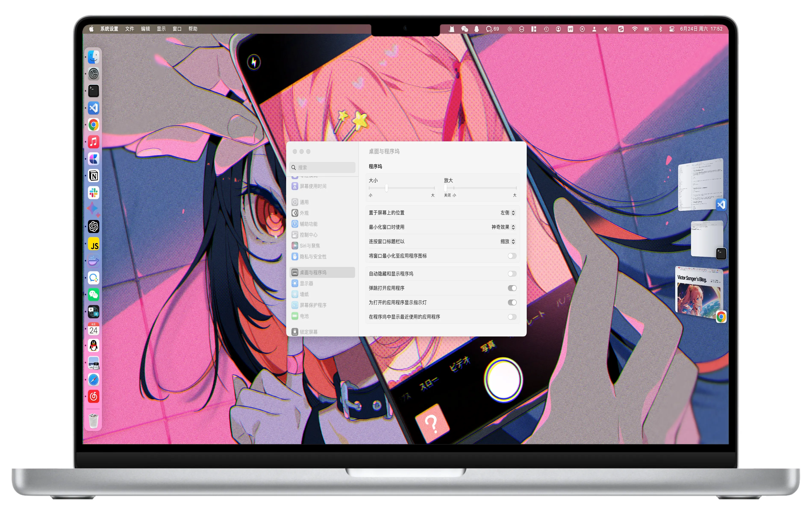Select 控制中心 in settings sidebar
Screen dimensions: 812x513
(322, 235)
